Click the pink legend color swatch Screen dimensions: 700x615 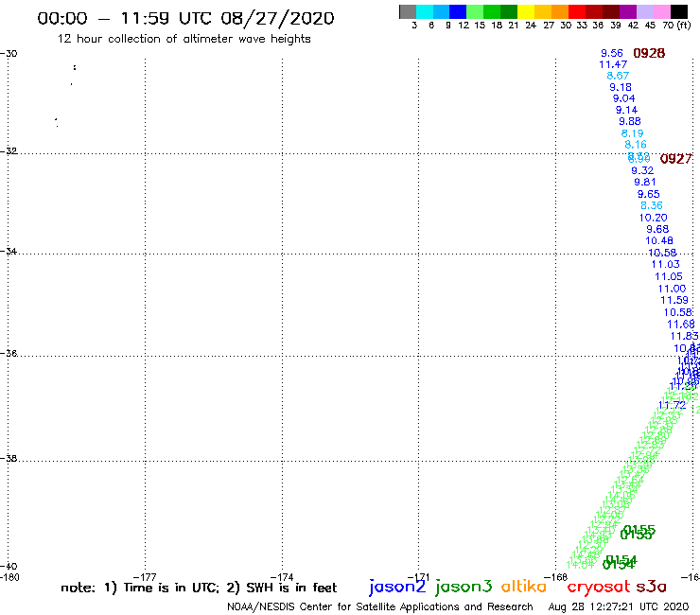(661, 11)
